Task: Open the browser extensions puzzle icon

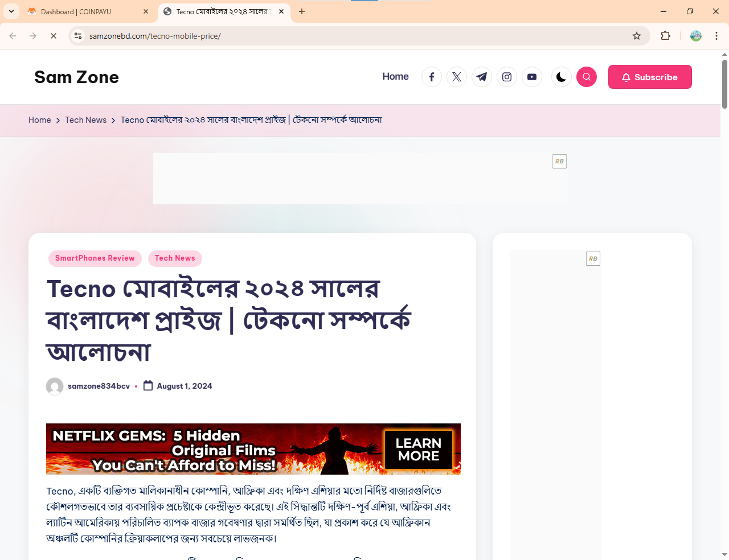Action: pyautogui.click(x=665, y=36)
